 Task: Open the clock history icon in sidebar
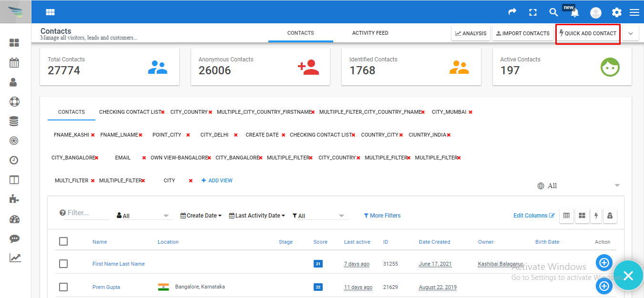pyautogui.click(x=14, y=160)
